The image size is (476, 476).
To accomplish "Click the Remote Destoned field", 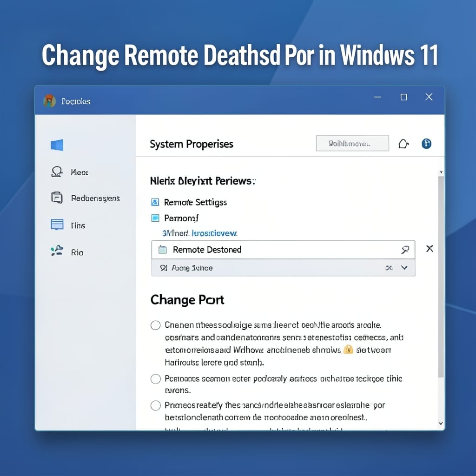I will coord(283,250).
